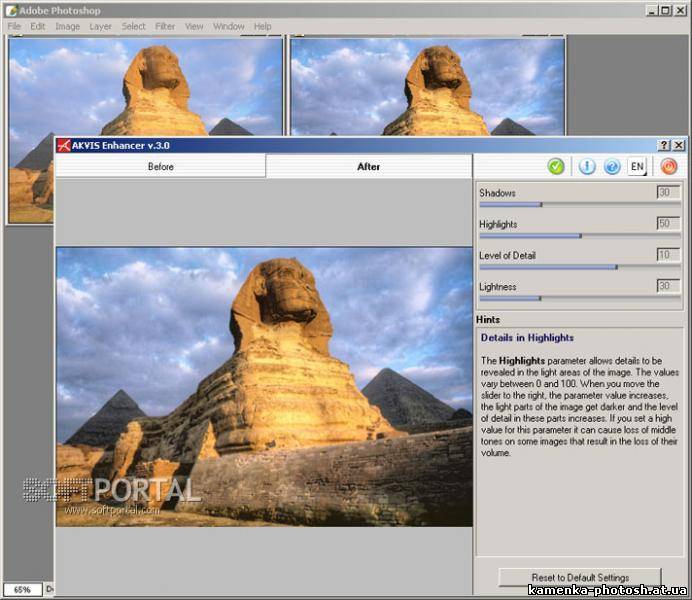This screenshot has width=692, height=600.
Task: Open the Photoshop Image menu
Action: [x=68, y=26]
